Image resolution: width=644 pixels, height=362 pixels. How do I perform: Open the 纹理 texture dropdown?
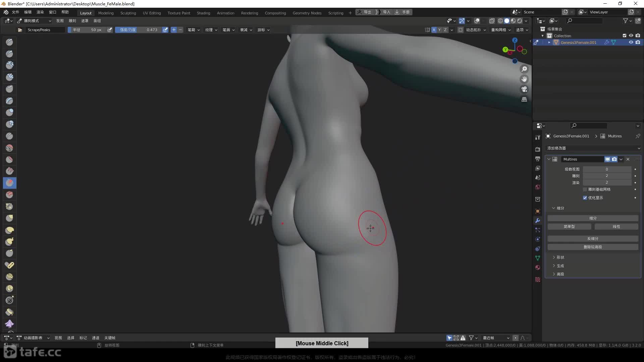211,30
